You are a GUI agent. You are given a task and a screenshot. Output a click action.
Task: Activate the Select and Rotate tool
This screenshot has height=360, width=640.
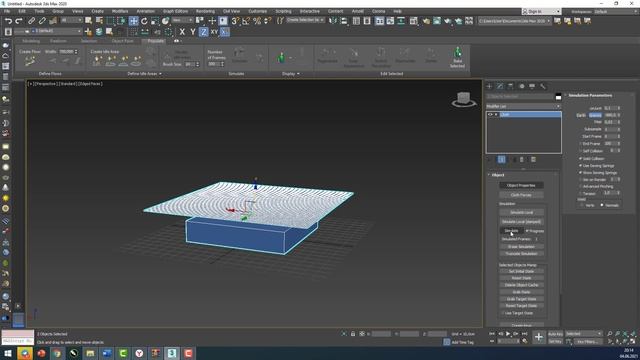(x=144, y=21)
